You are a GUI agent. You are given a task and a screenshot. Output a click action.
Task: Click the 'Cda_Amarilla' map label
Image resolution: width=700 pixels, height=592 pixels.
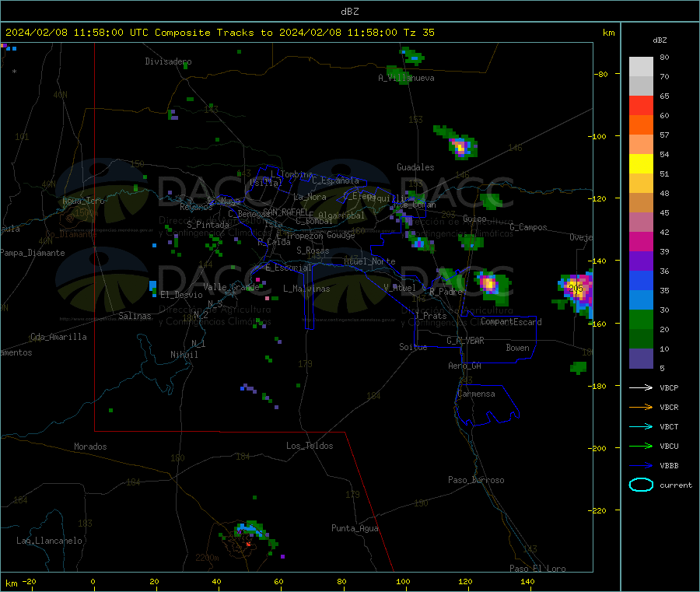coord(58,337)
